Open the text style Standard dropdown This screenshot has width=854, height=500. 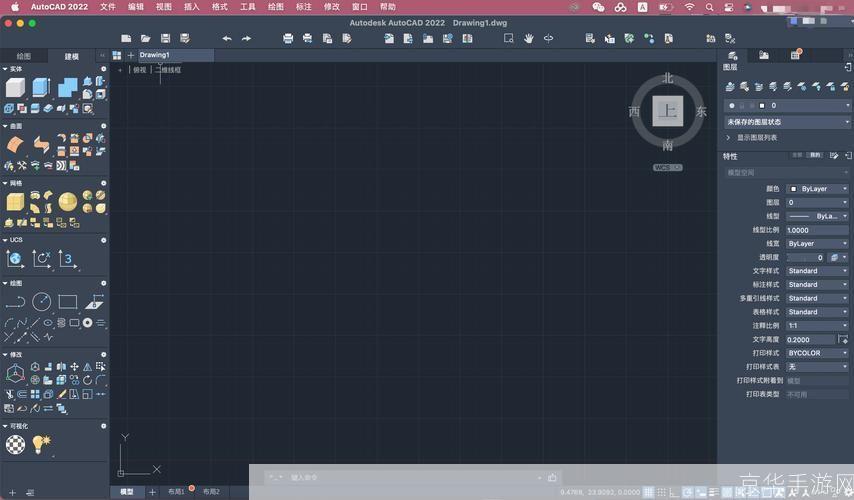[818, 271]
